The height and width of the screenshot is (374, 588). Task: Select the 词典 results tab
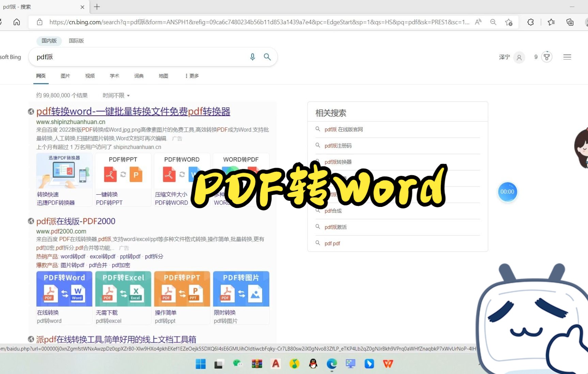click(x=139, y=76)
